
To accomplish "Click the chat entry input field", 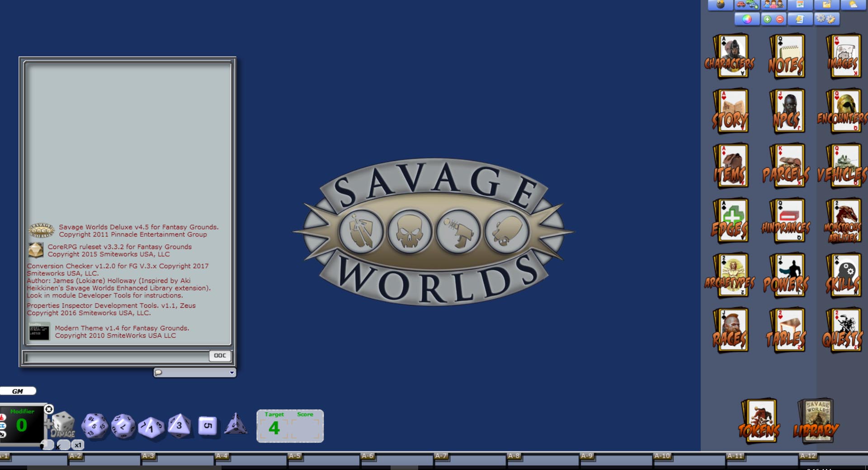I will tap(116, 357).
